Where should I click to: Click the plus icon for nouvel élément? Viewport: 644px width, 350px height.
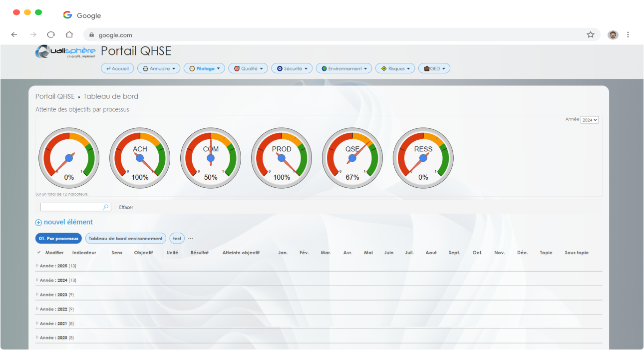(38, 223)
